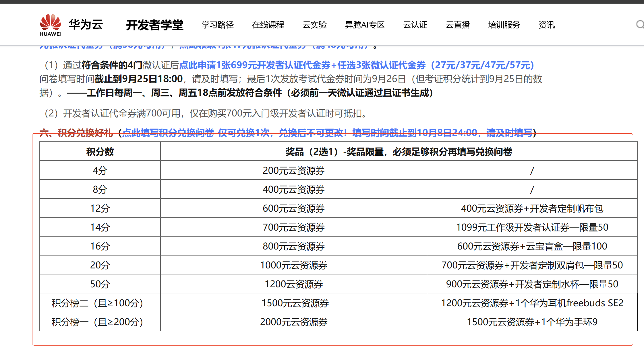Open the 培训服务 menu

coord(504,25)
